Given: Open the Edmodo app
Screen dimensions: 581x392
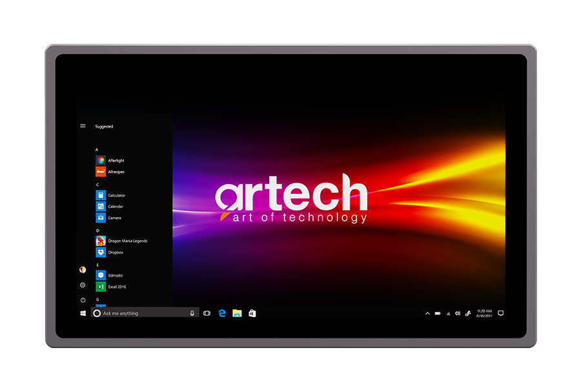Looking at the screenshot, I should coord(109,275).
